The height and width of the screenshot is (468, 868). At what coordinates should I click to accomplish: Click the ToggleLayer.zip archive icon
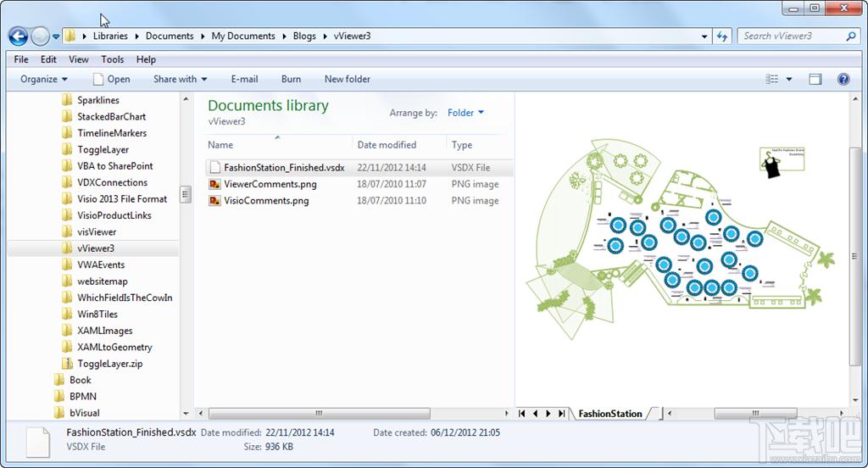click(67, 364)
